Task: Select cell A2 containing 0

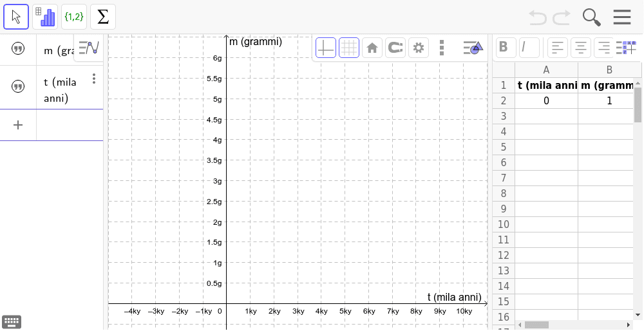Action: [546, 100]
